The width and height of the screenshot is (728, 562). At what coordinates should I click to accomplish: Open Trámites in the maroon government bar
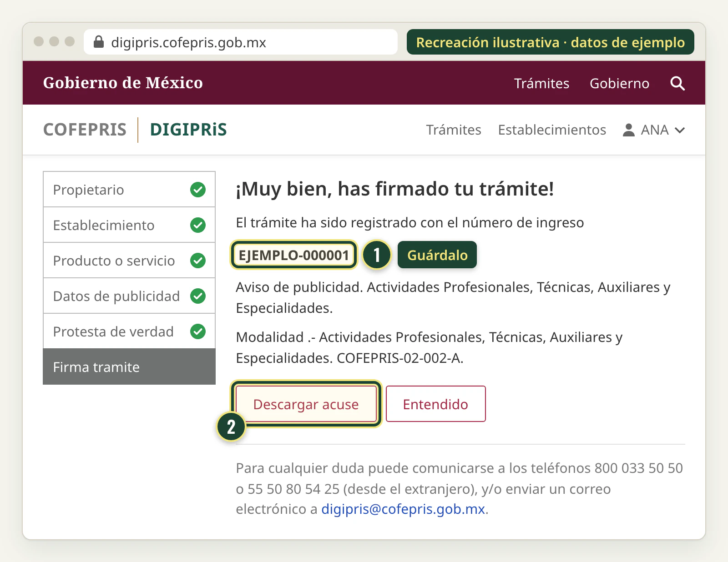coord(541,83)
